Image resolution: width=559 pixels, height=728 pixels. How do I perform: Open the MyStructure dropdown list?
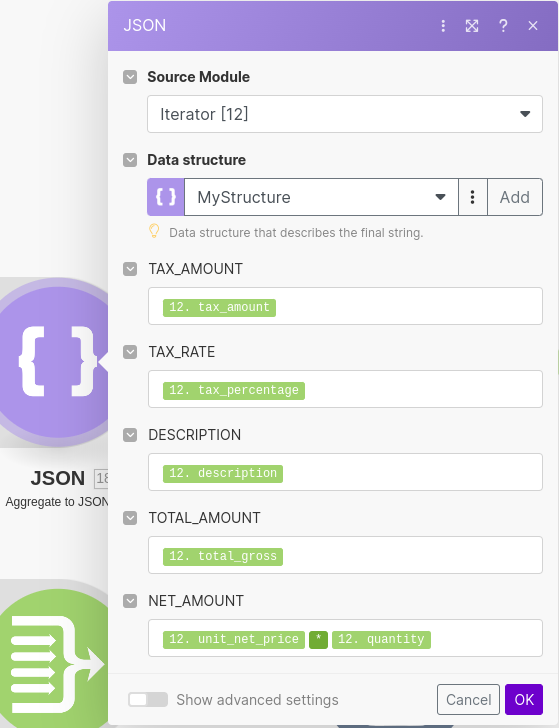(321, 197)
